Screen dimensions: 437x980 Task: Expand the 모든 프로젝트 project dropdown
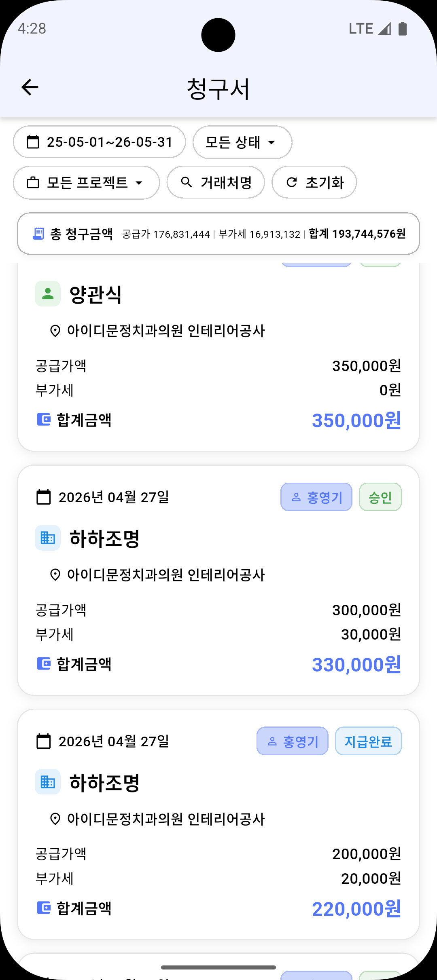pos(87,182)
